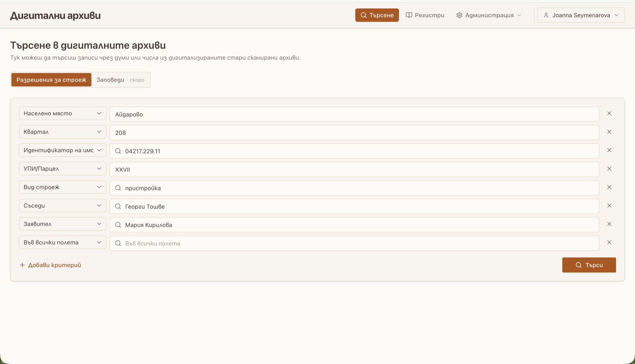The image size is (635, 364).
Task: Open the Дигитални архиви home title
Action: click(x=55, y=16)
